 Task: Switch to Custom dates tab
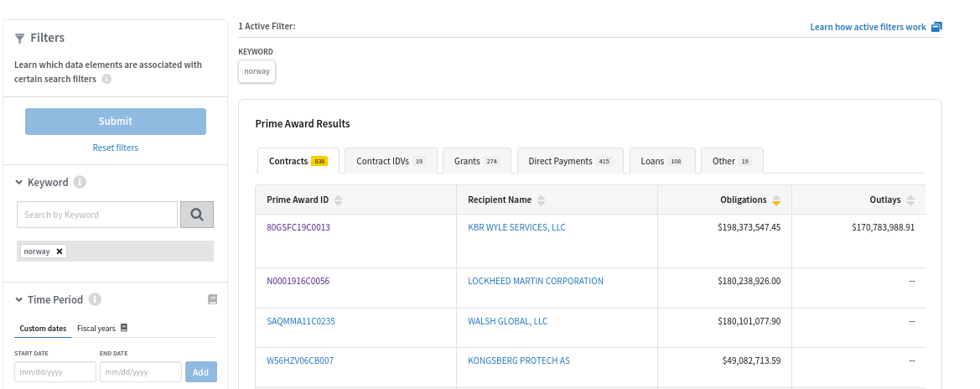click(x=43, y=329)
